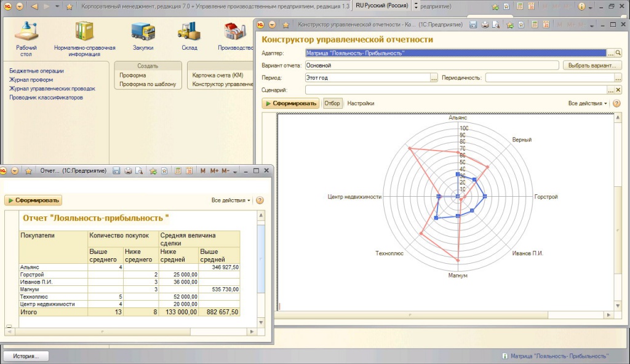Toggle the Отбор button in Конструктор window
The height and width of the screenshot is (364, 630).
332,103
